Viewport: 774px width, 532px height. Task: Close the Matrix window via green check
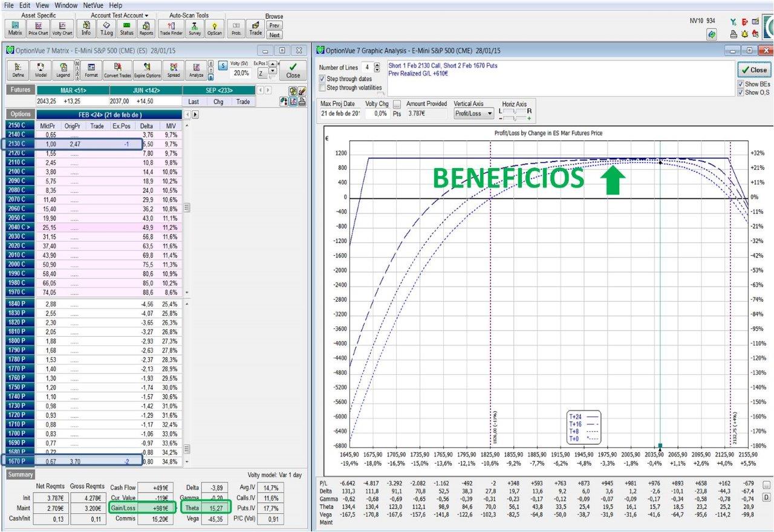click(293, 70)
